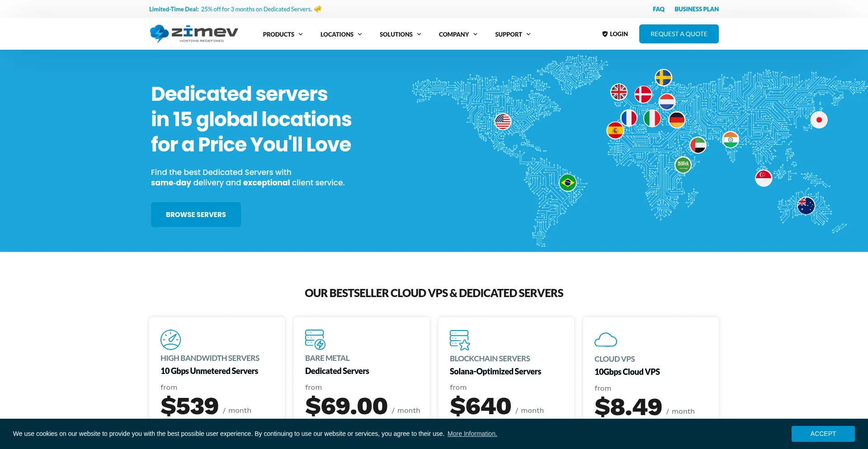868x449 pixels.
Task: Click the High Bandwidth Servers speedometer icon
Action: [171, 340]
